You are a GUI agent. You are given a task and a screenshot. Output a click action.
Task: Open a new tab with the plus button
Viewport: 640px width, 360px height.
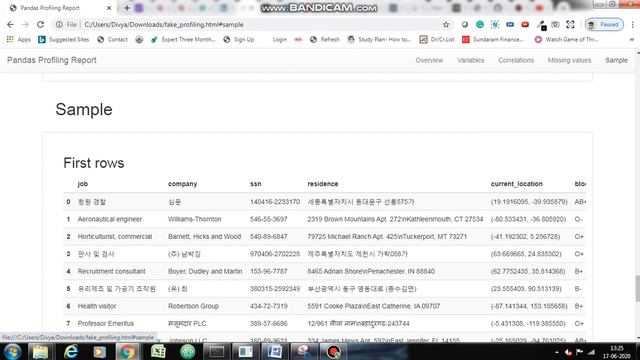click(127, 8)
